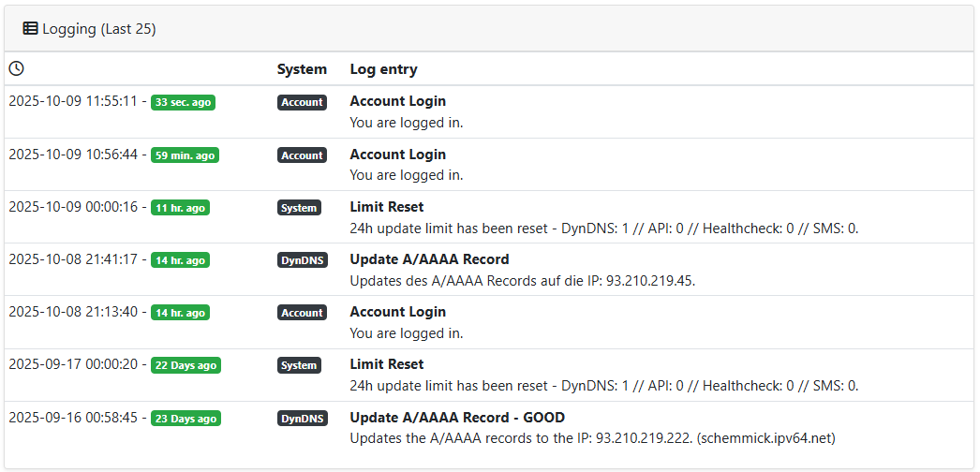Click the '33 sec. ago' green badge

pyautogui.click(x=183, y=102)
